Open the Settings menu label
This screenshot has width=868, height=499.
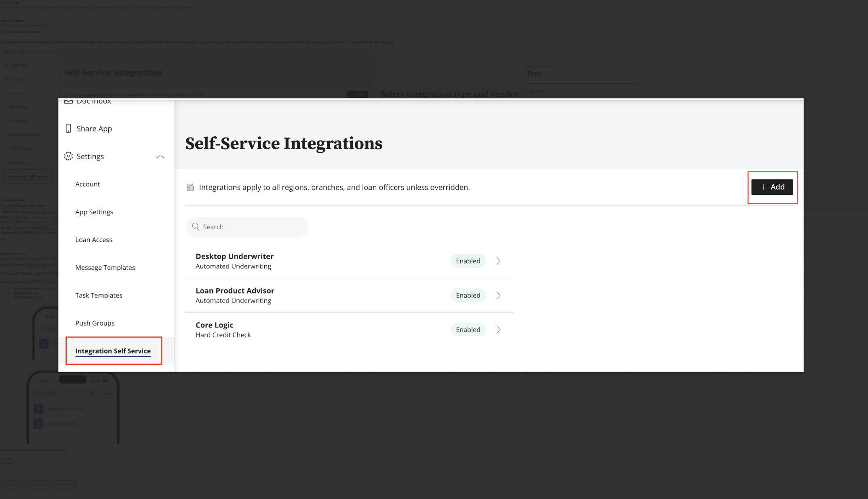90,156
